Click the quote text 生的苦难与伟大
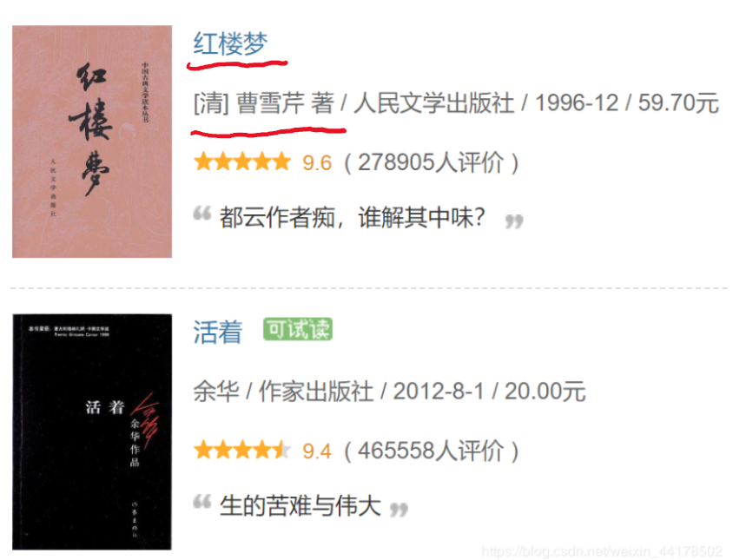The image size is (733, 560). click(x=300, y=506)
